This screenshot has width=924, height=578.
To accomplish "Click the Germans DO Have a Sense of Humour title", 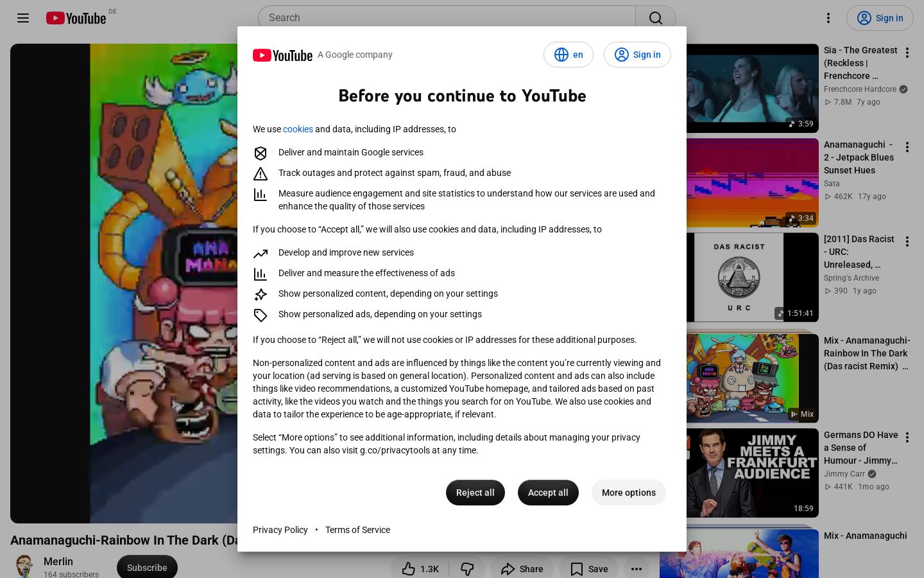I will pos(860,448).
